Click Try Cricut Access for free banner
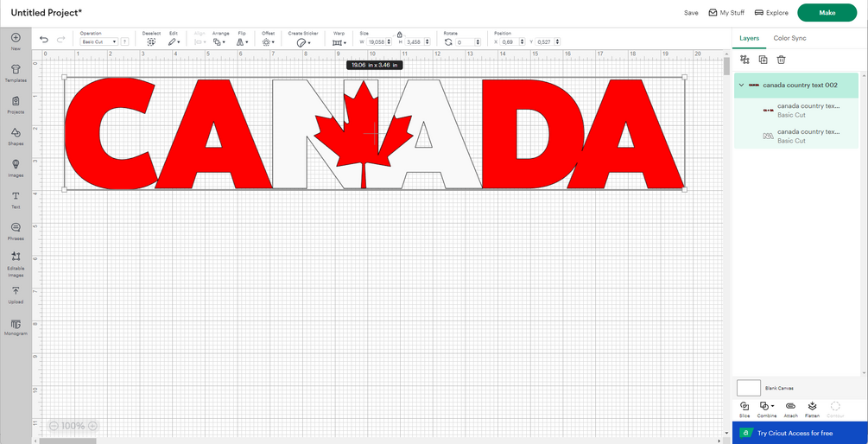 (800, 433)
